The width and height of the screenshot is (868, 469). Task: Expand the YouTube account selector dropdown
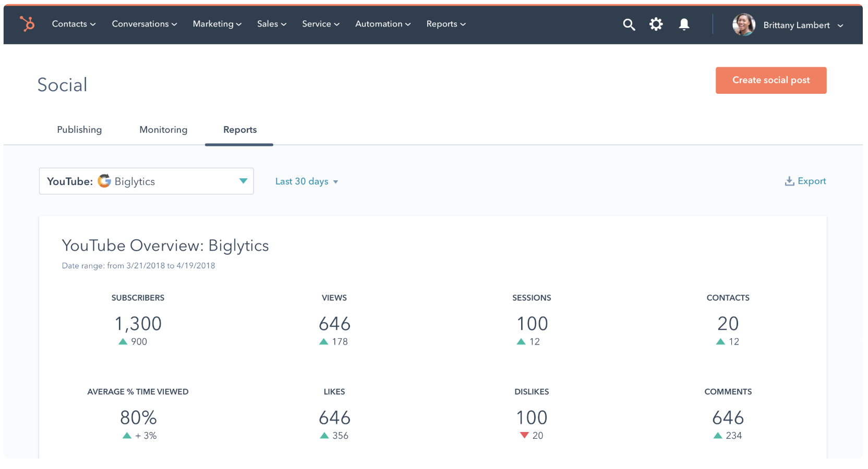tap(243, 181)
